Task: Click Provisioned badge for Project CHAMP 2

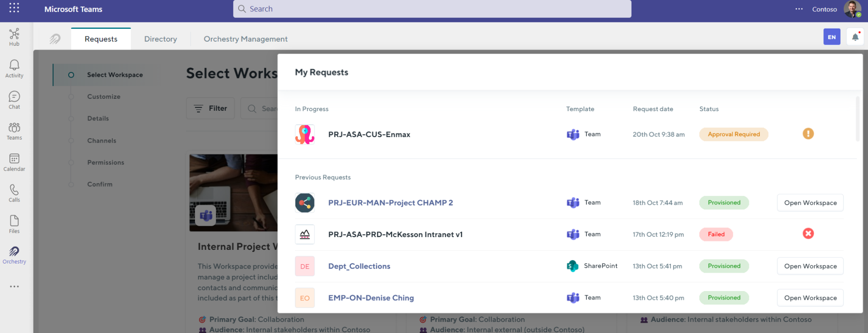Action: tap(724, 202)
